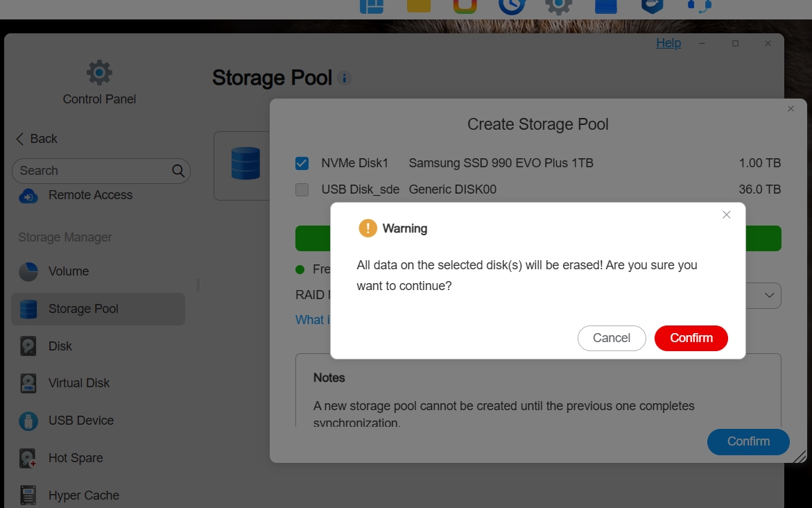Click the Notes heading
The height and width of the screenshot is (508, 812).
pyautogui.click(x=329, y=378)
